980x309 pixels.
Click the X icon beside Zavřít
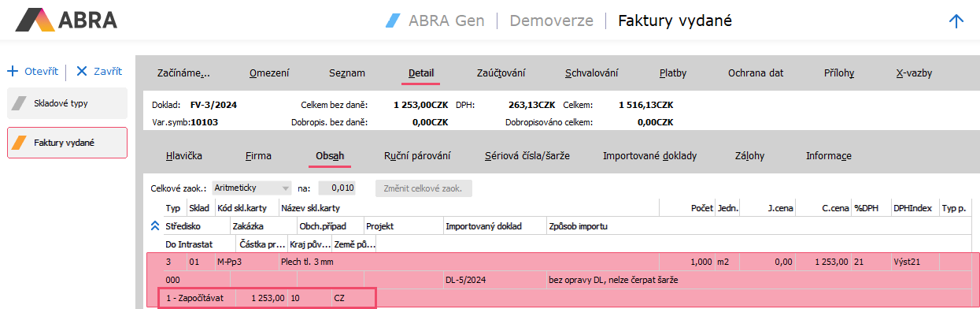tap(81, 71)
